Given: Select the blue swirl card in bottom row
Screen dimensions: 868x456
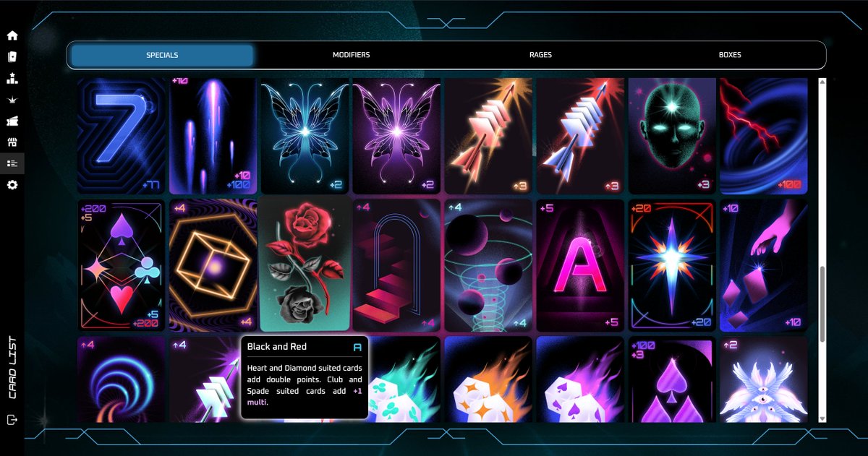Looking at the screenshot, I should tap(122, 379).
